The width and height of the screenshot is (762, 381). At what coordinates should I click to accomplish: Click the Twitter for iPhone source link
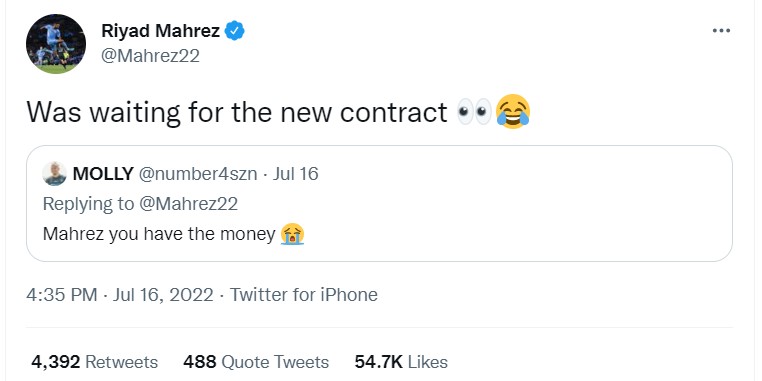click(303, 294)
